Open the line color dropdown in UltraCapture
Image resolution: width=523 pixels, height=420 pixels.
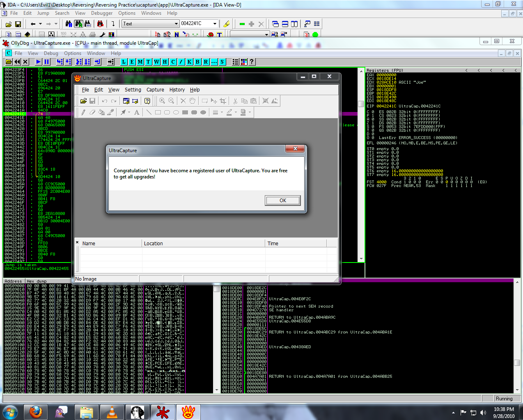click(236, 112)
